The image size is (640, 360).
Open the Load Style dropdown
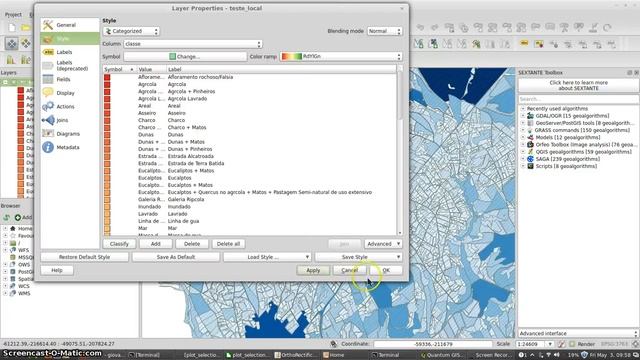coord(267,257)
